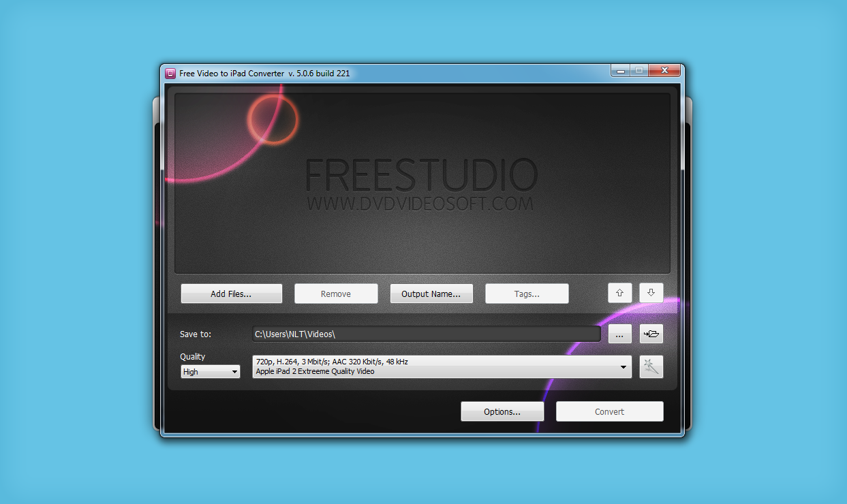847x504 pixels.
Task: Click the app icon in the title bar
Action: click(170, 73)
